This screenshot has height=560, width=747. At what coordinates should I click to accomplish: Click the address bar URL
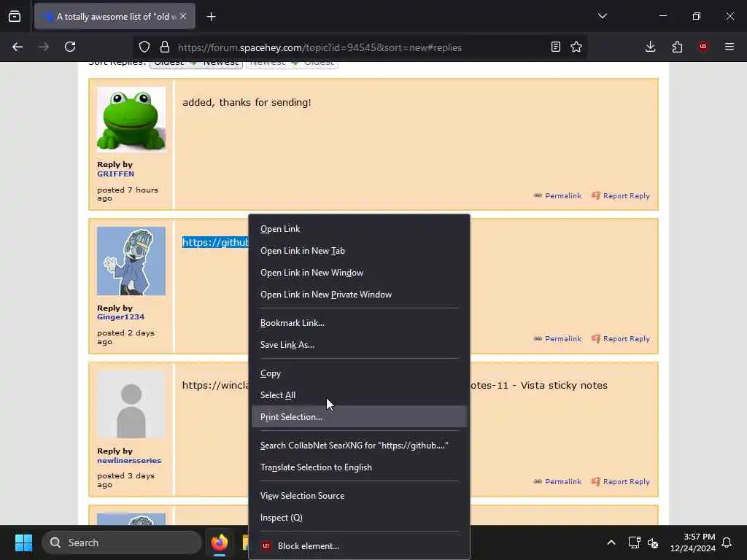point(320,47)
